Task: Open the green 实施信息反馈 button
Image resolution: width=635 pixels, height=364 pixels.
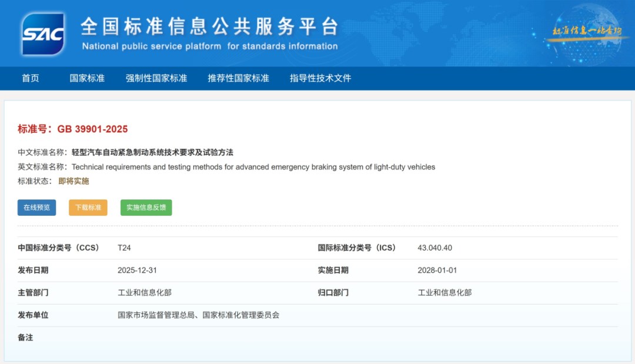Action: click(146, 208)
